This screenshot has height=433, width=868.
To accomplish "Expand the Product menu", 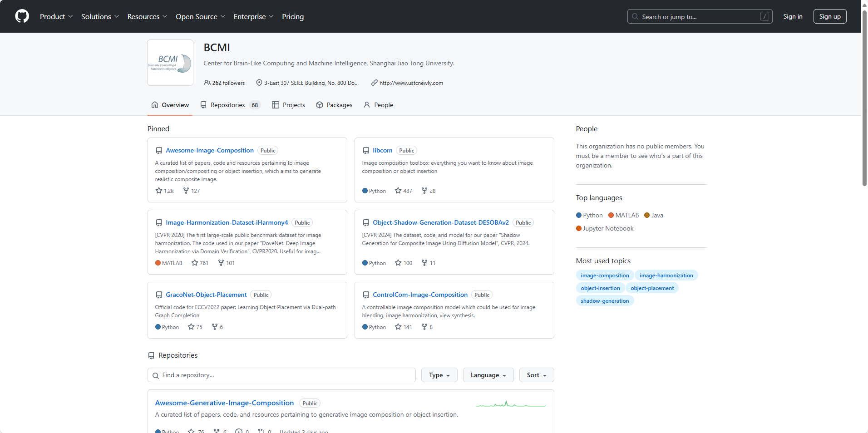I will (x=56, y=16).
